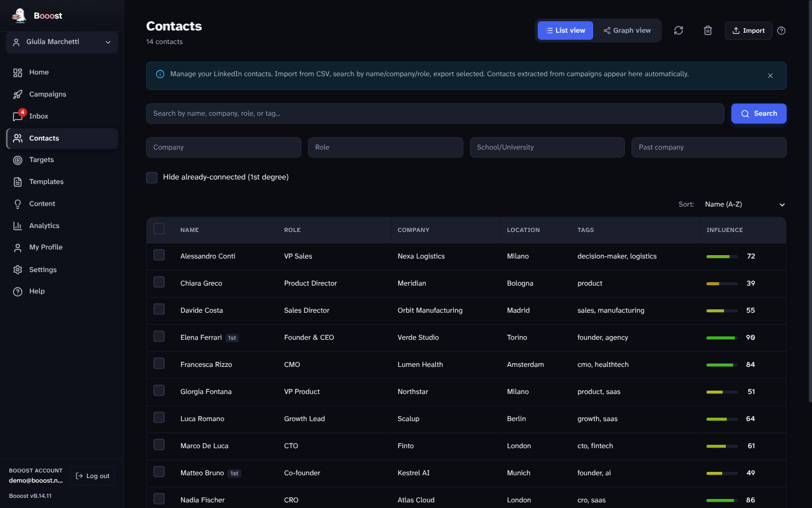Switch to Graph view

click(627, 30)
